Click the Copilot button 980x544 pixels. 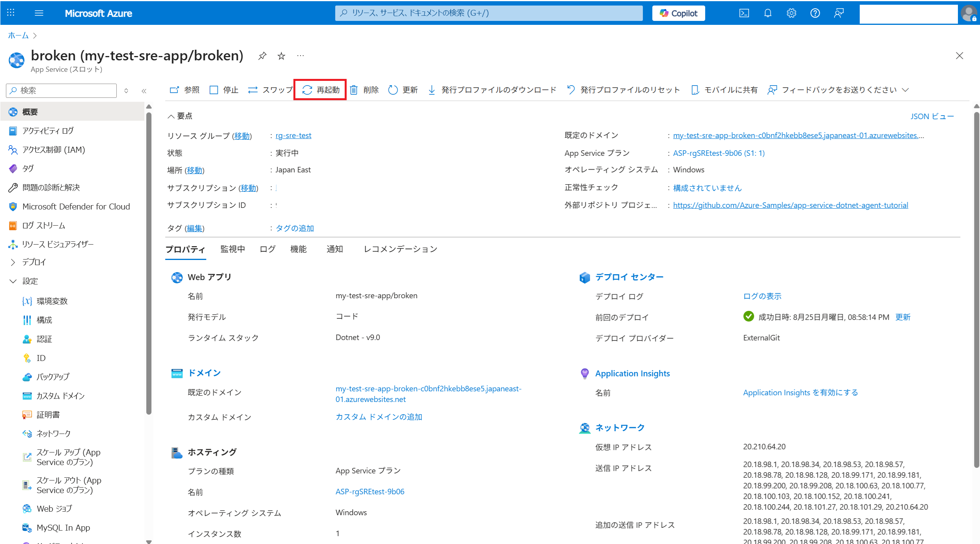point(678,13)
